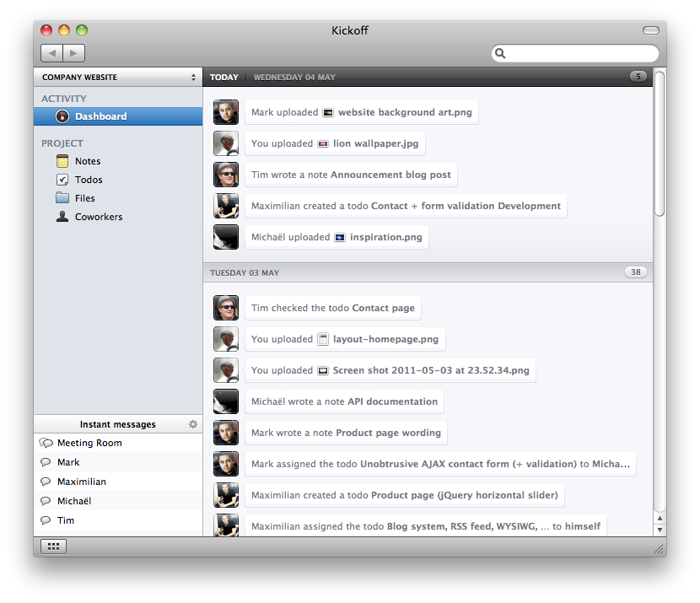Click the magnifying glass search icon
This screenshot has width=700, height=603.
pyautogui.click(x=500, y=54)
